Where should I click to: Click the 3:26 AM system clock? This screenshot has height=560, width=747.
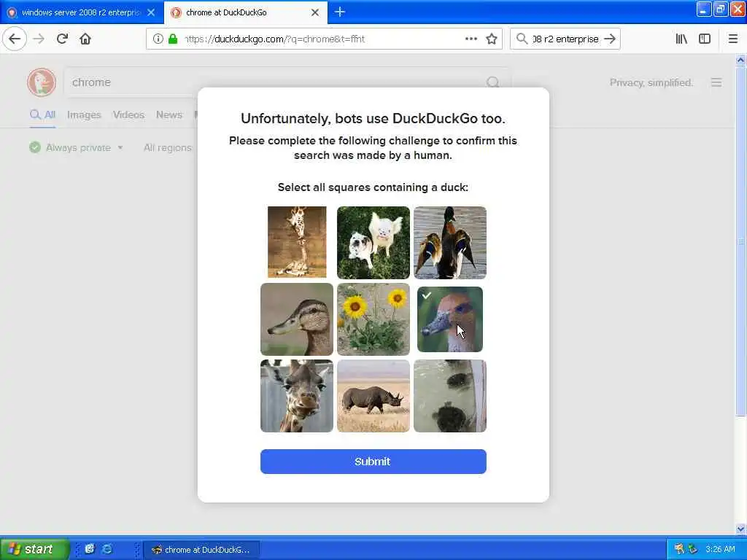720,549
